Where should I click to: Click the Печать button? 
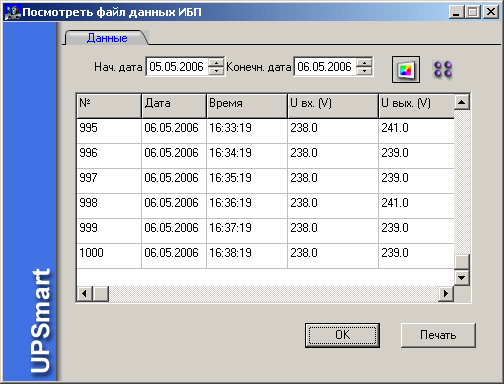tap(438, 335)
